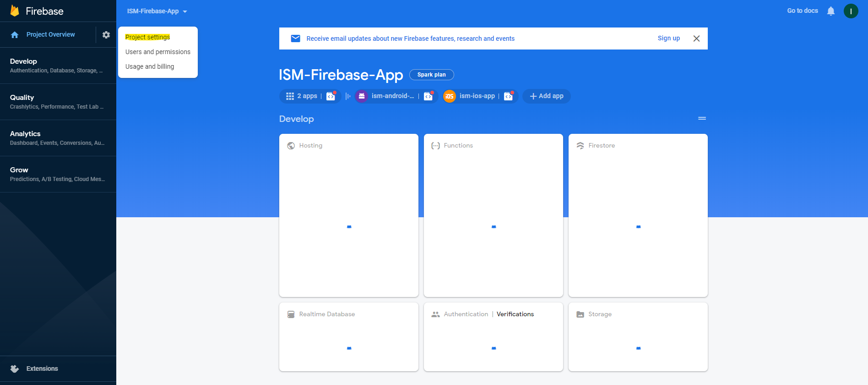Image resolution: width=868 pixels, height=385 pixels.
Task: Click the Firestore icon
Action: click(580, 146)
